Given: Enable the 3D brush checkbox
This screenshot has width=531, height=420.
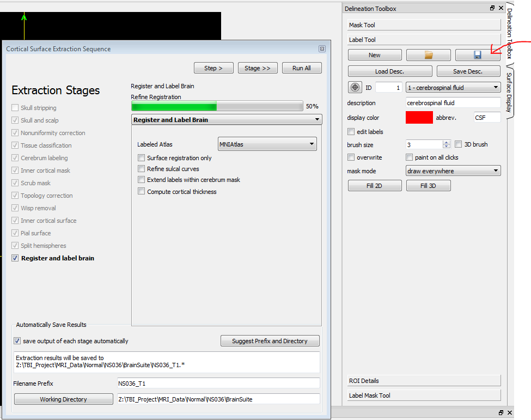Looking at the screenshot, I should pos(458,144).
